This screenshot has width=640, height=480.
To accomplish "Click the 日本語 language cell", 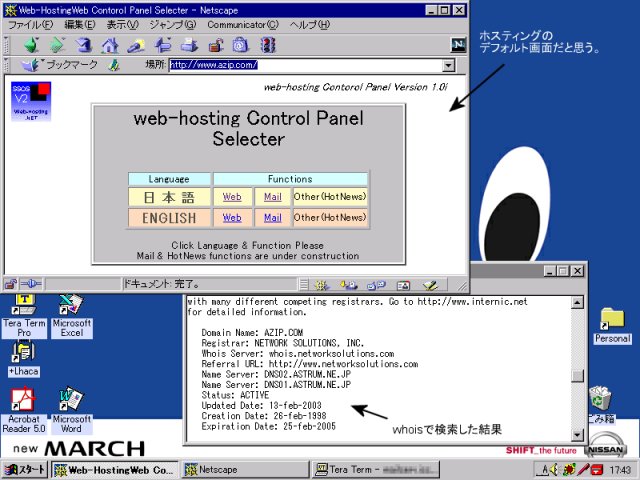I will (169, 197).
